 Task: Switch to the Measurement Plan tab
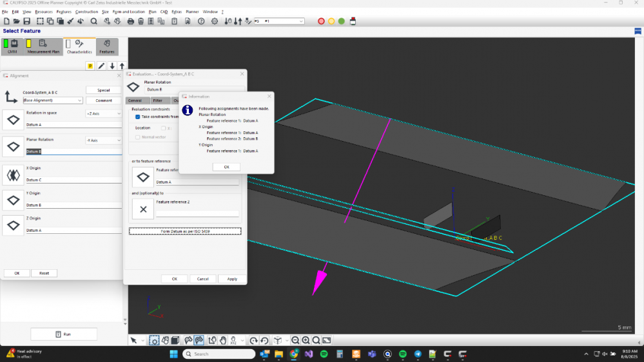pos(43,48)
